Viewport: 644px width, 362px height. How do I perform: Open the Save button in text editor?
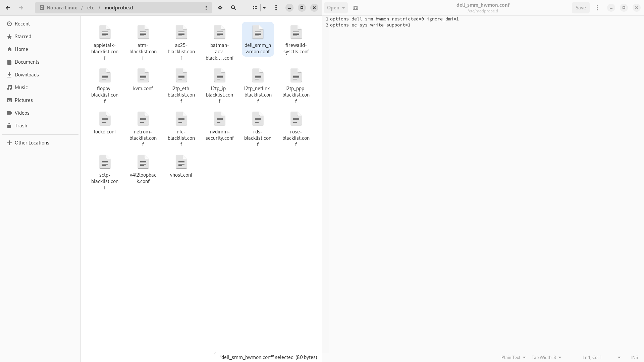[x=580, y=7]
